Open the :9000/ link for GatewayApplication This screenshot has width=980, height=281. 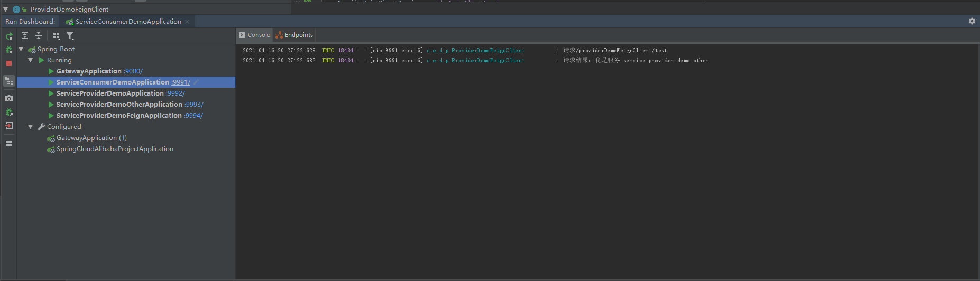133,71
